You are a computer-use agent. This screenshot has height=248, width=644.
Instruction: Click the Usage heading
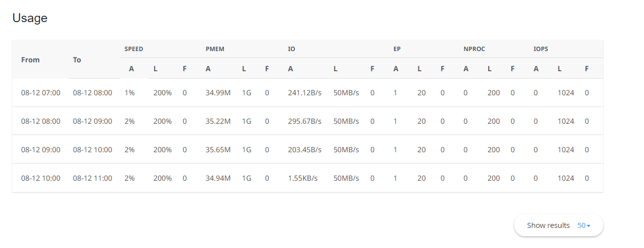(30, 18)
